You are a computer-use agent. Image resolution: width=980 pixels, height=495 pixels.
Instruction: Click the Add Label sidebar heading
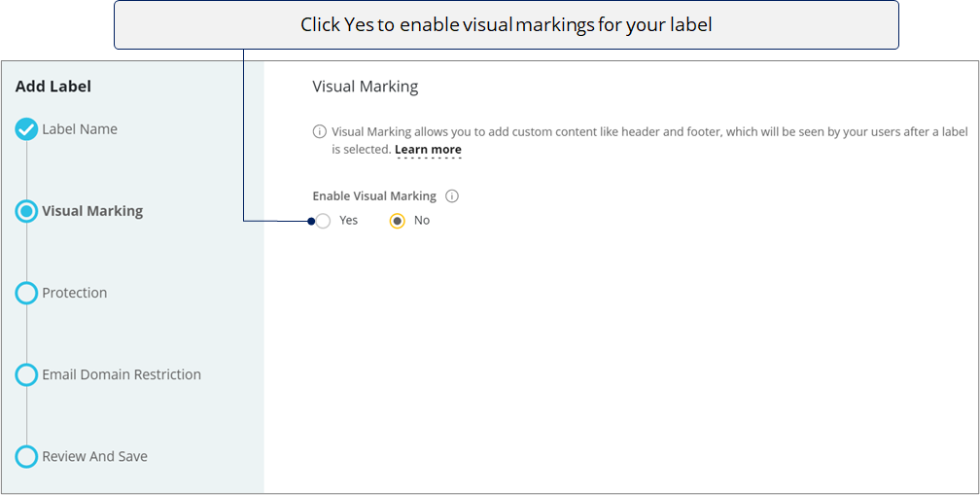(53, 87)
